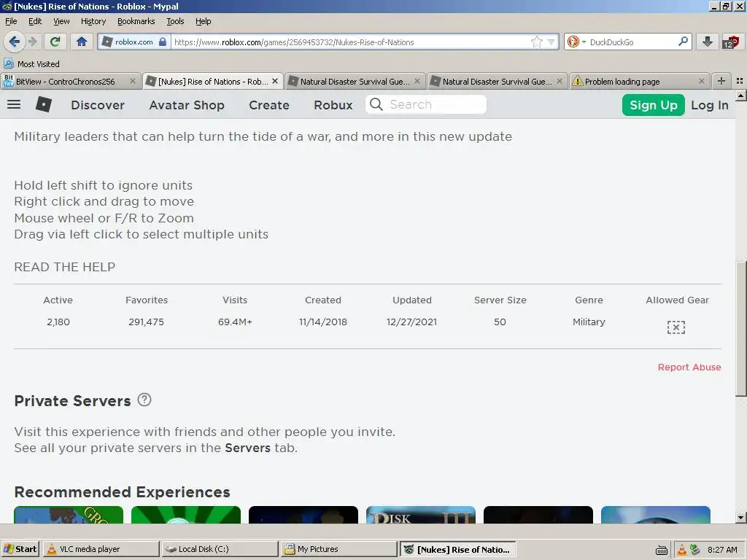Screen dimensions: 747x560
Task: Open the first recommended experience with green thumbnail
Action: click(69, 515)
